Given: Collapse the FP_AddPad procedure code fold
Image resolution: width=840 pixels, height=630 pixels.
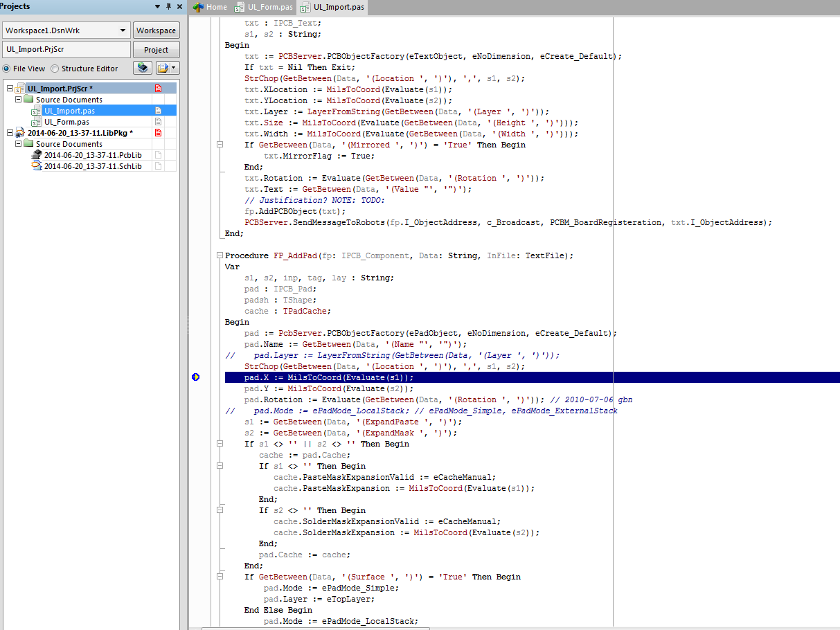Looking at the screenshot, I should (220, 255).
